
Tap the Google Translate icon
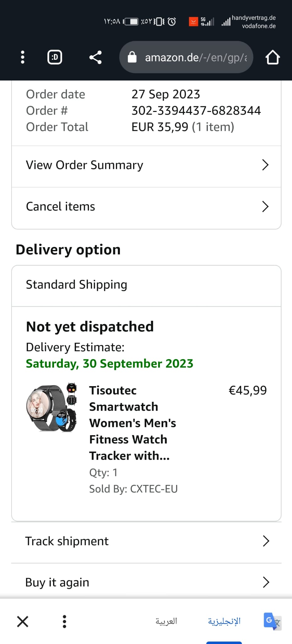pyautogui.click(x=272, y=621)
